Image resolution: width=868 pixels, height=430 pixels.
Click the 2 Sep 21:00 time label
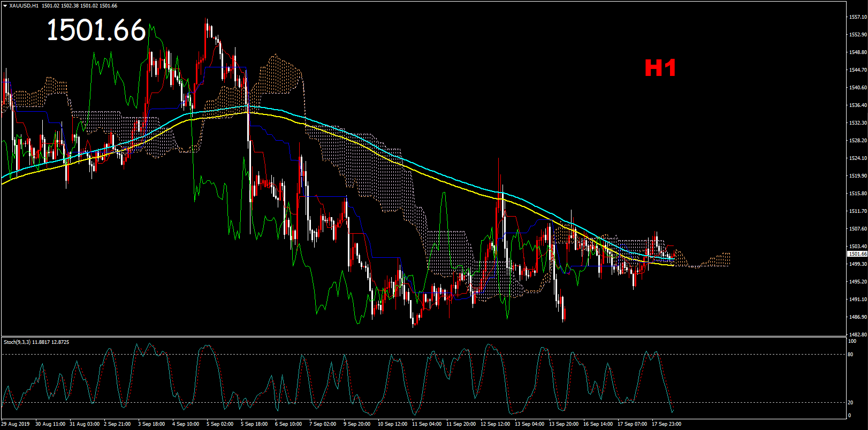[117, 424]
